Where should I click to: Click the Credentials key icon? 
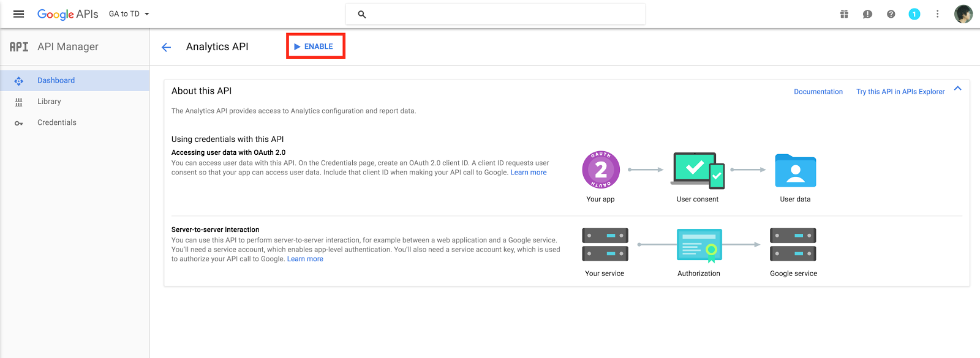pos(19,123)
